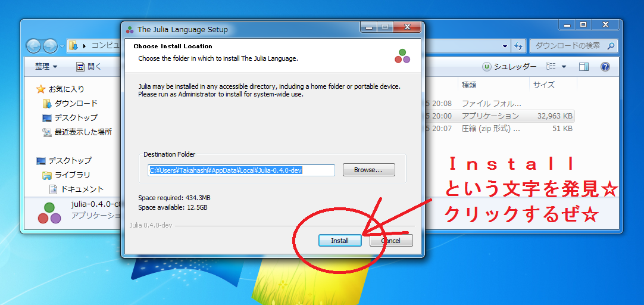The height and width of the screenshot is (305, 644).
Task: Click the Julia logo in the setup title bar
Action: 130,30
